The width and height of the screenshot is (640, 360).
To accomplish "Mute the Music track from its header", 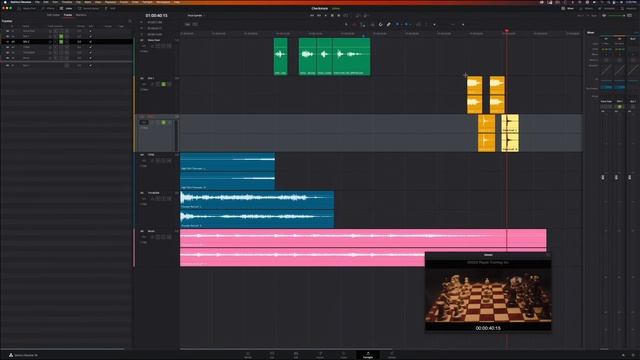I will tap(169, 237).
